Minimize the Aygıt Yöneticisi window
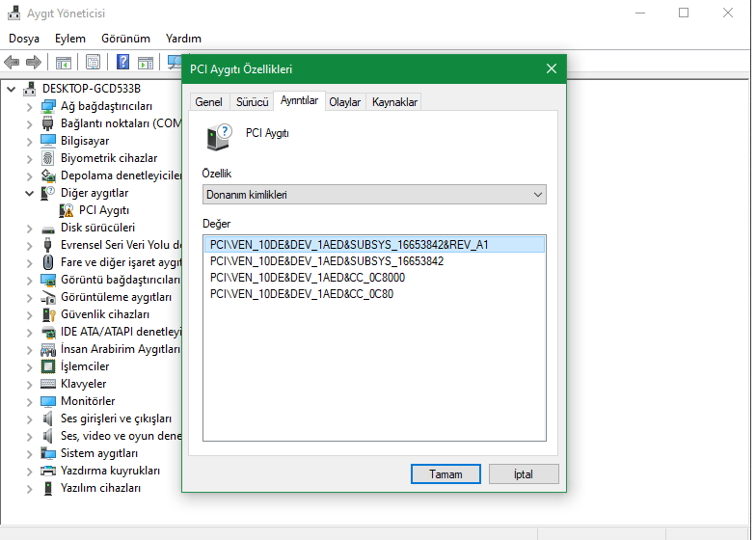 click(x=640, y=13)
